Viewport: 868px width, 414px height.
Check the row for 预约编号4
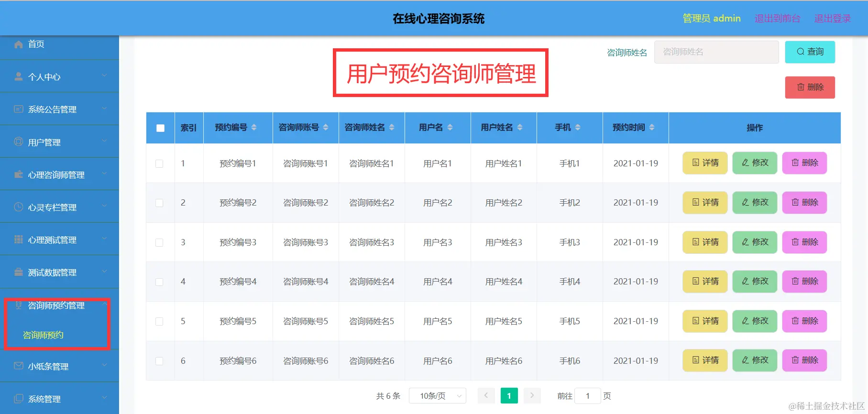pyautogui.click(x=159, y=282)
